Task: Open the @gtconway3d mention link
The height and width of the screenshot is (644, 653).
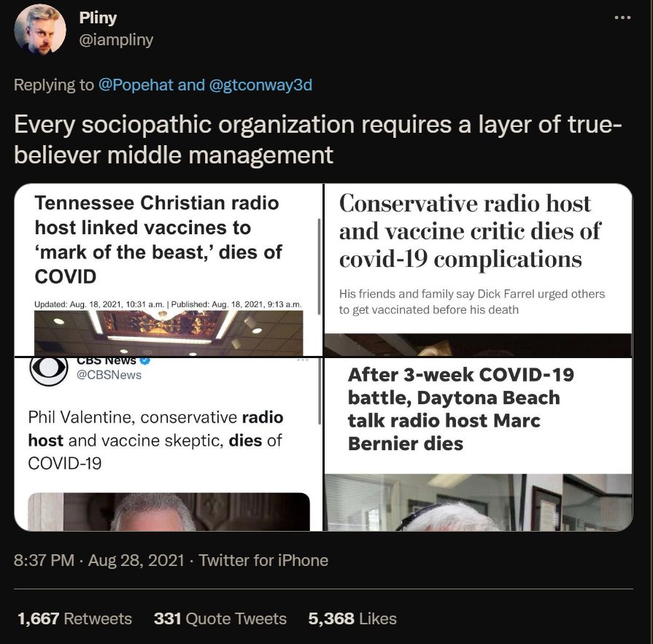Action: [x=260, y=85]
